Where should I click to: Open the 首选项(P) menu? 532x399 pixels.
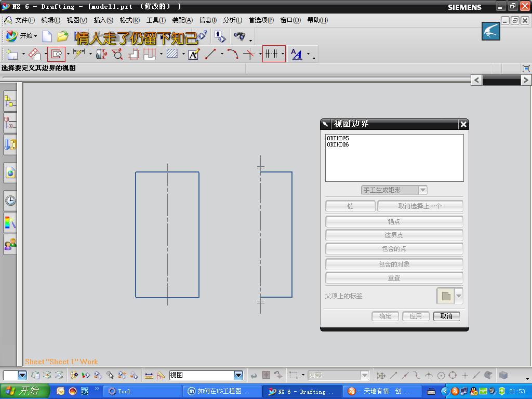click(261, 20)
